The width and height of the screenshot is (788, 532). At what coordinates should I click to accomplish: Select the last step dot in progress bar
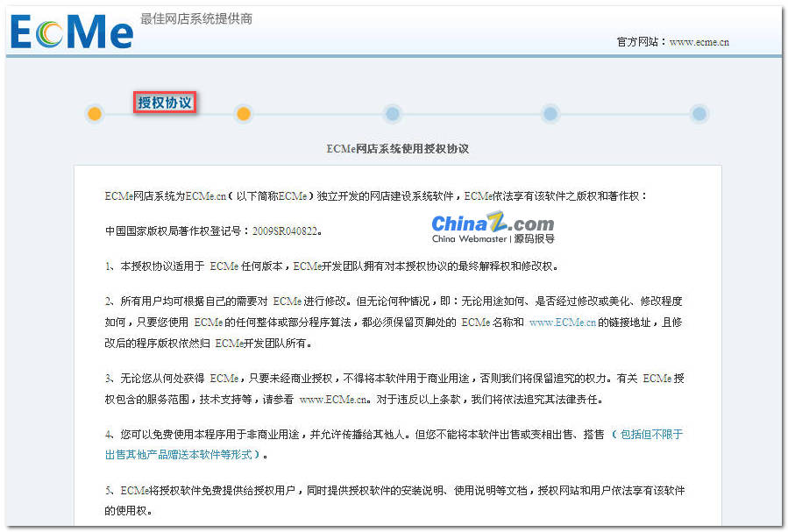pyautogui.click(x=699, y=114)
